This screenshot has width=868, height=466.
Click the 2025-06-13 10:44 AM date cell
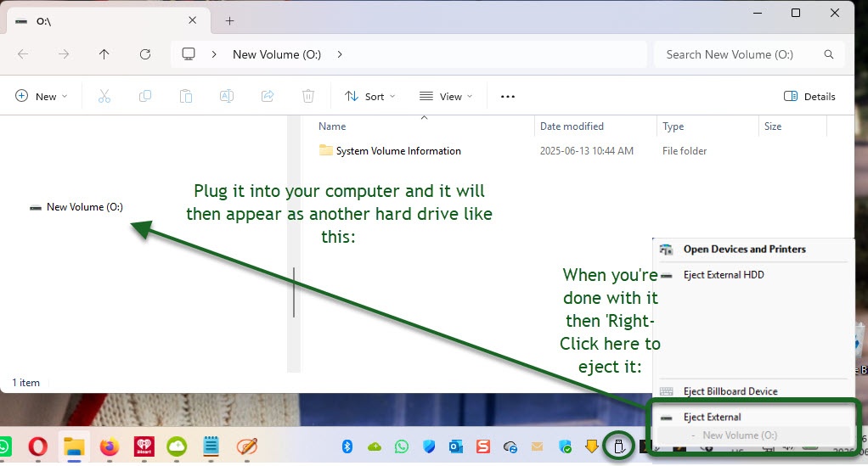(586, 150)
